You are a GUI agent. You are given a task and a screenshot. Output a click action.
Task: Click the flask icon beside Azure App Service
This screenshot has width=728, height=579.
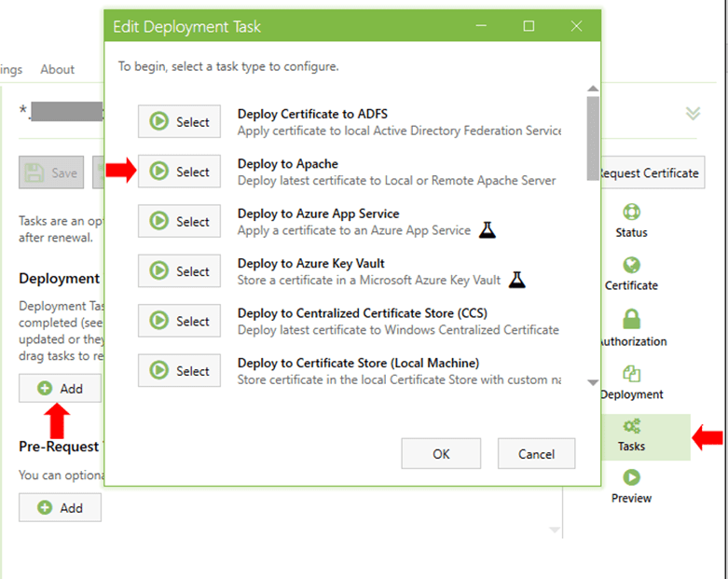[x=487, y=229]
